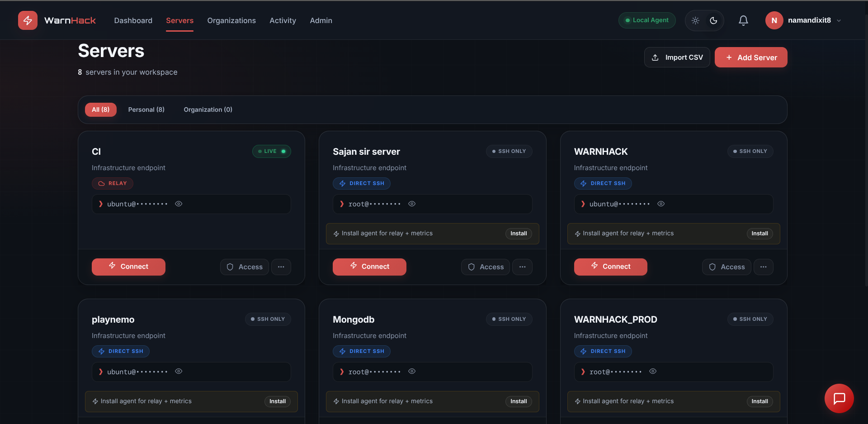Select the Personal (8) filter tab
The image size is (868, 424).
(146, 110)
